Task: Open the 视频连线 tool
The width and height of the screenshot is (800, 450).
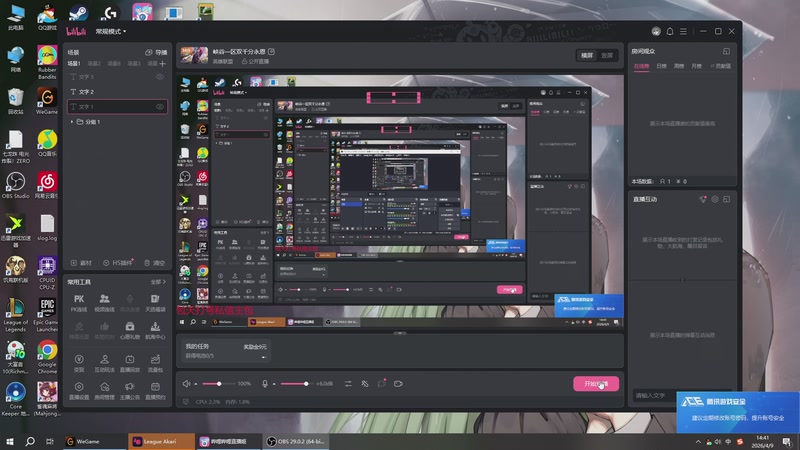Action: 104,303
